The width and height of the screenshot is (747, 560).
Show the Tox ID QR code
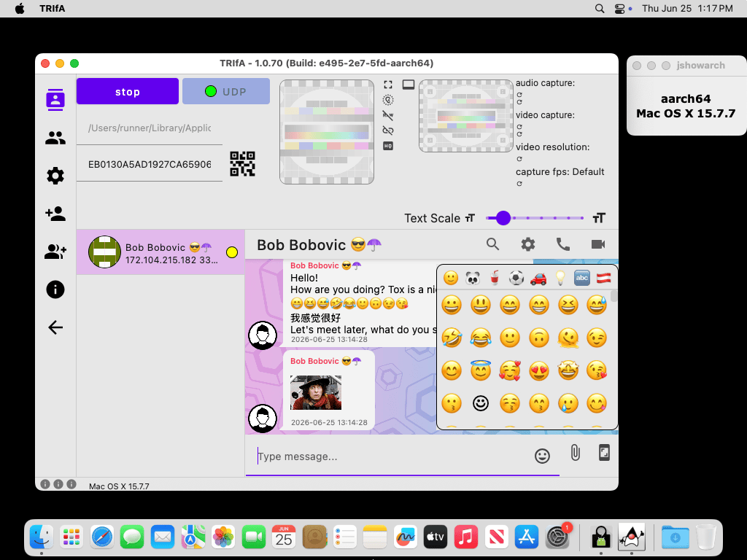[x=242, y=164]
